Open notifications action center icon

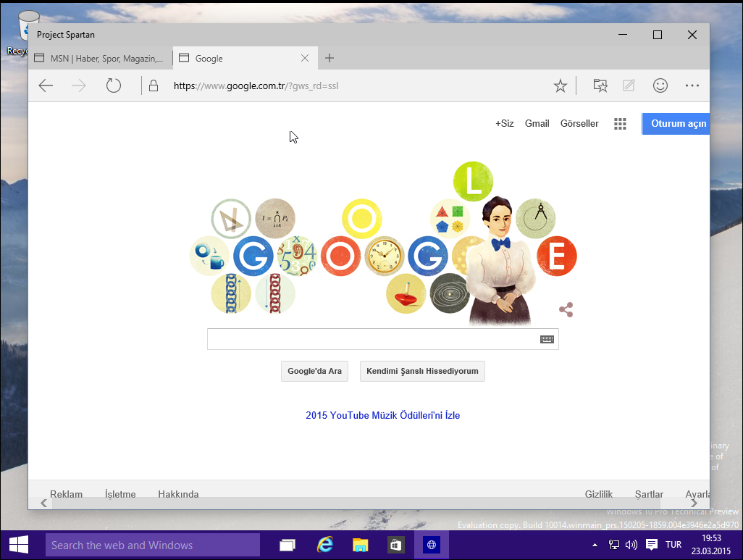[652, 545]
